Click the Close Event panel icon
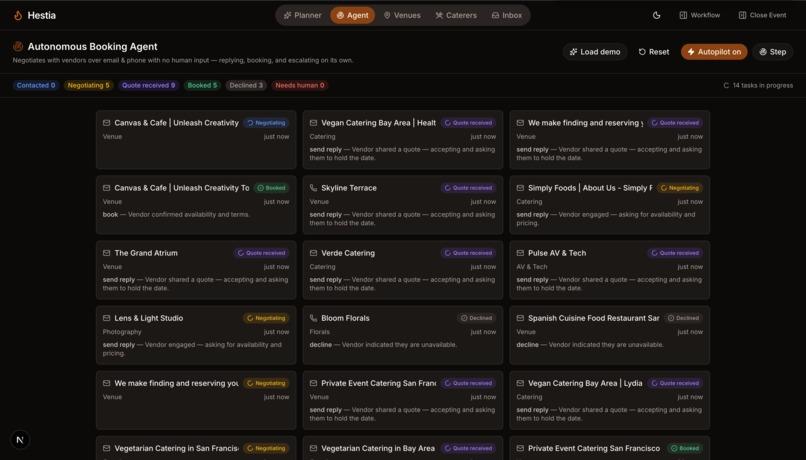The height and width of the screenshot is (460, 806). (742, 15)
